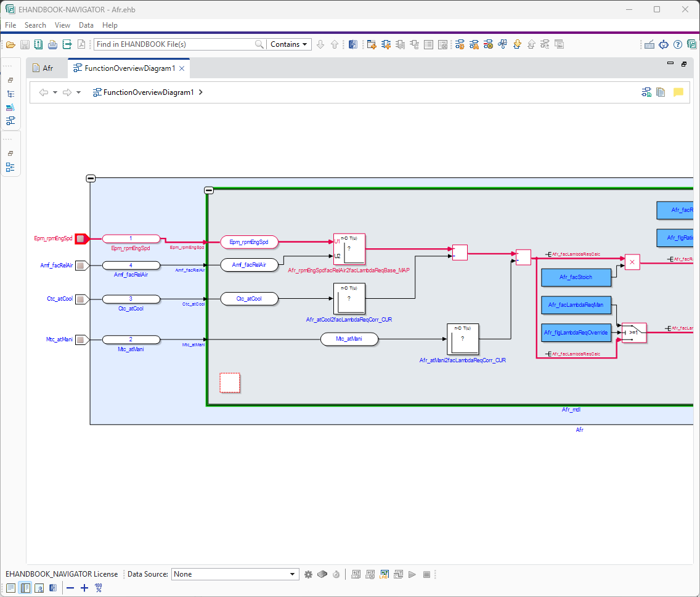The image size is (700, 597).
Task: Toggle the two-column page layout view at bottom
Action: 25,588
